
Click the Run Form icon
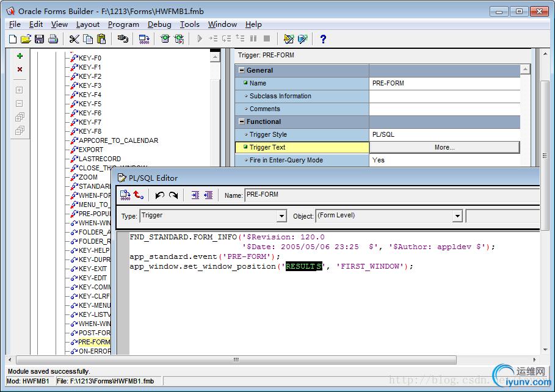pyautogui.click(x=165, y=39)
